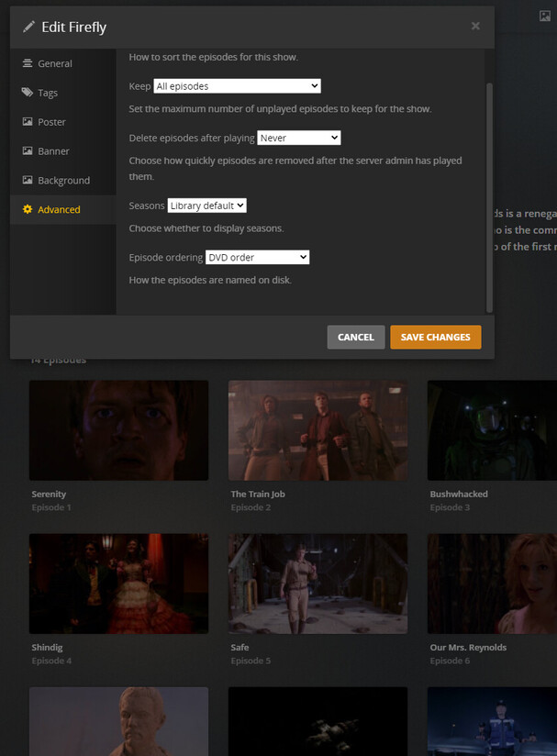Select the Advanced tab
Screen dimensions: 557x756
coord(63,209)
